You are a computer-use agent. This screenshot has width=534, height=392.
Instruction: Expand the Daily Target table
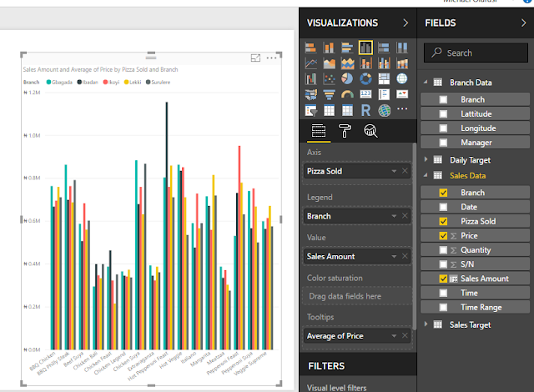click(426, 159)
